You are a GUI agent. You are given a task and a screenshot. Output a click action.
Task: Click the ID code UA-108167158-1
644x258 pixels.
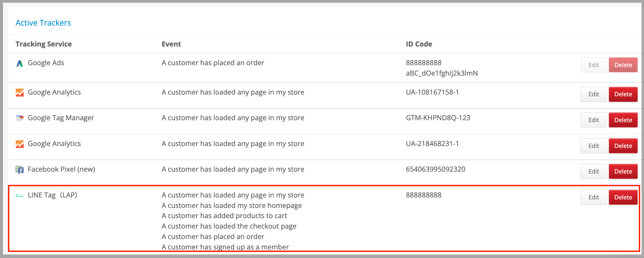[432, 92]
